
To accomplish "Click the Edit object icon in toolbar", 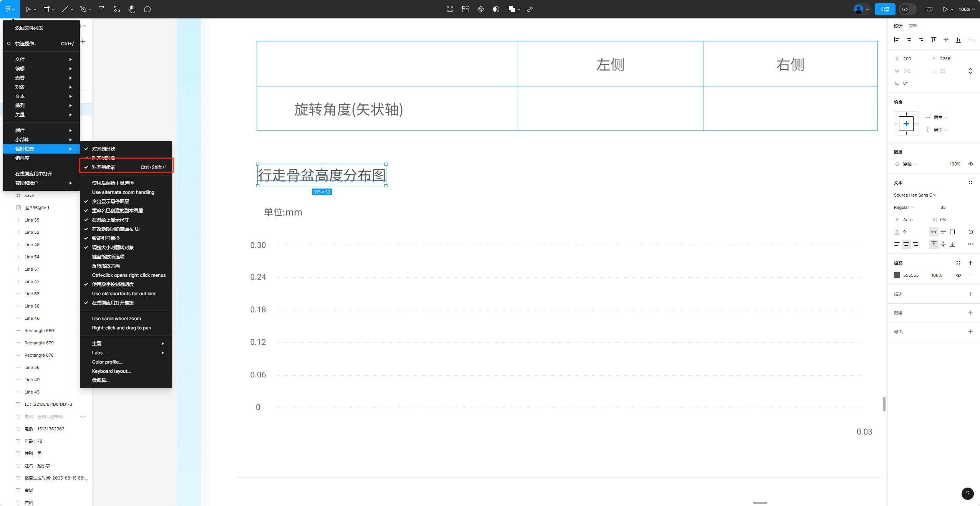I will [x=450, y=9].
